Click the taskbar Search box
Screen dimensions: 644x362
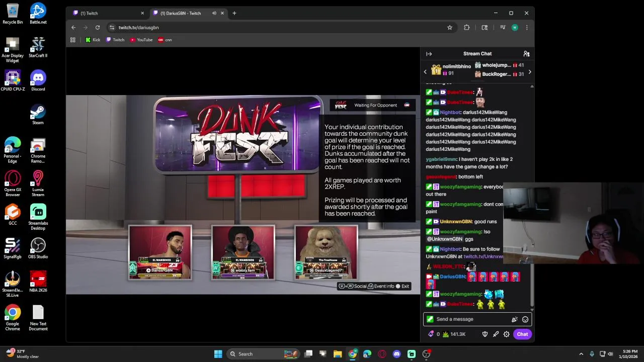pyautogui.click(x=263, y=354)
